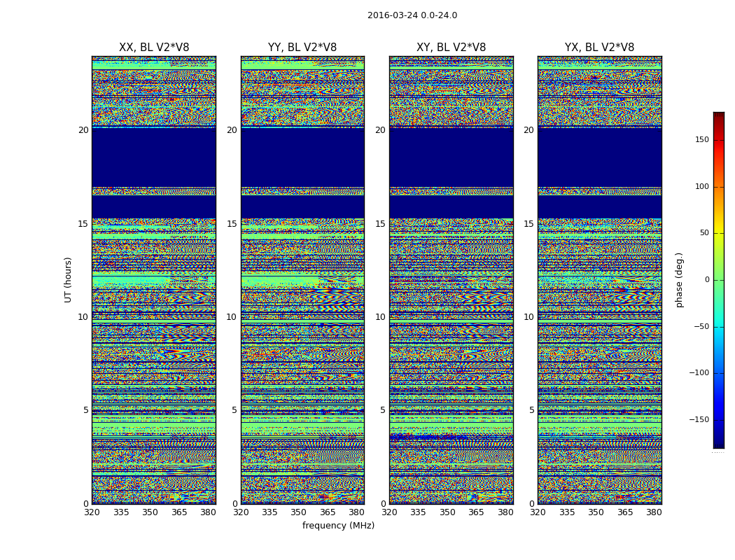Select the XY, BL V2*V8 panel title
This screenshot has width=735, height=560.
click(451, 48)
